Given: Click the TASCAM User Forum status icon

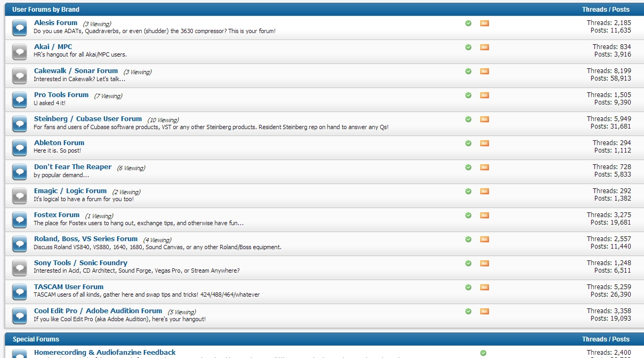Looking at the screenshot, I should [20, 292].
